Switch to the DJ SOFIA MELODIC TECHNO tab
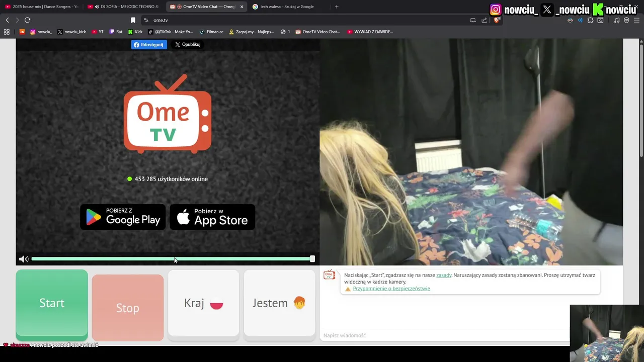This screenshot has height=362, width=644. (x=124, y=7)
